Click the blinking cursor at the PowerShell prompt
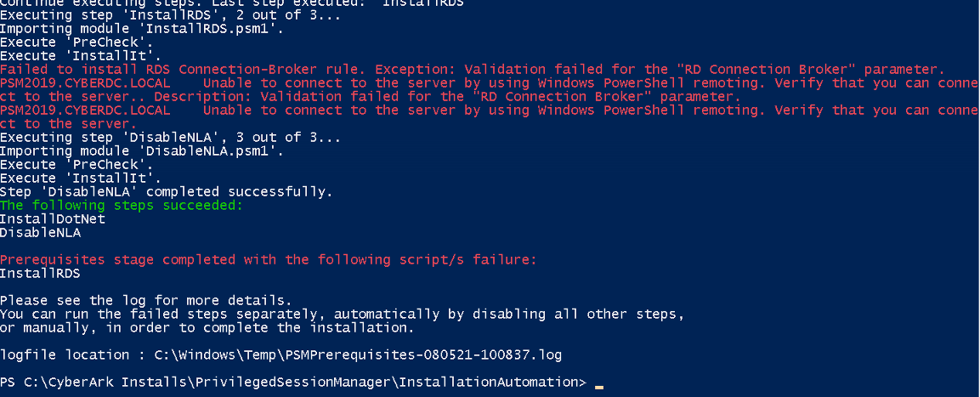Viewport: 980px width, 397px height. tap(599, 384)
